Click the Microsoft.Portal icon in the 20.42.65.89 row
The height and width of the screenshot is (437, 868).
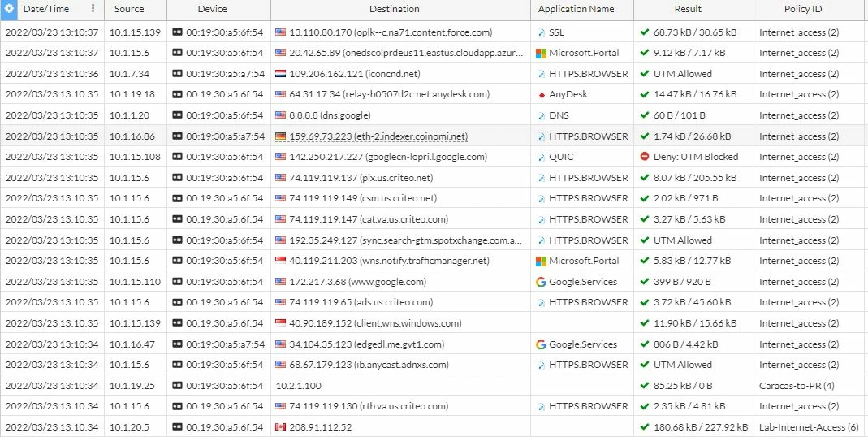pos(542,53)
